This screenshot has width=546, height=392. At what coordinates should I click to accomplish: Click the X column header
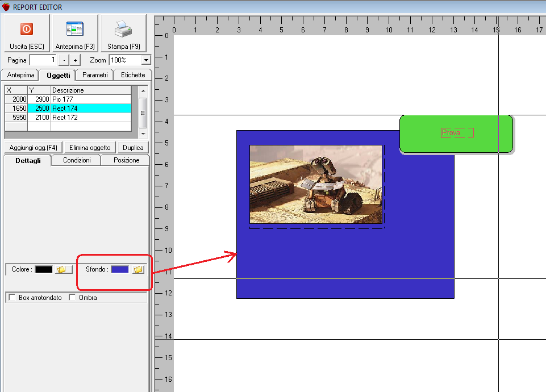coord(16,90)
